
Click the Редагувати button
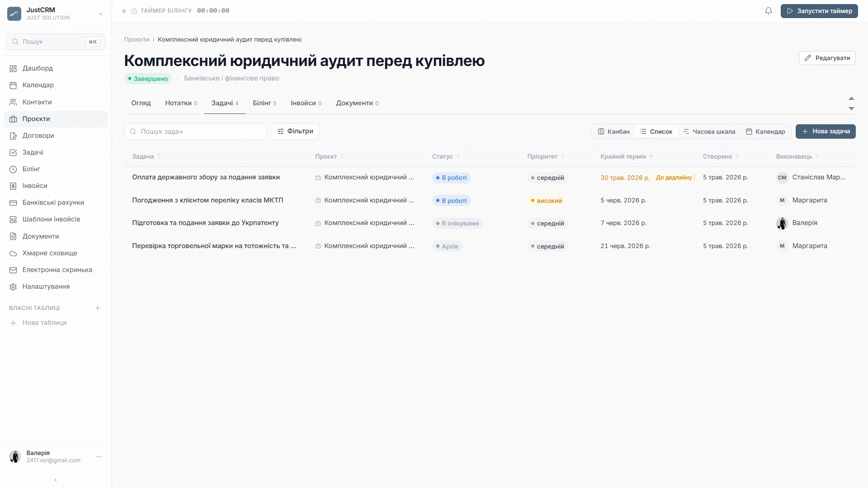click(x=827, y=58)
